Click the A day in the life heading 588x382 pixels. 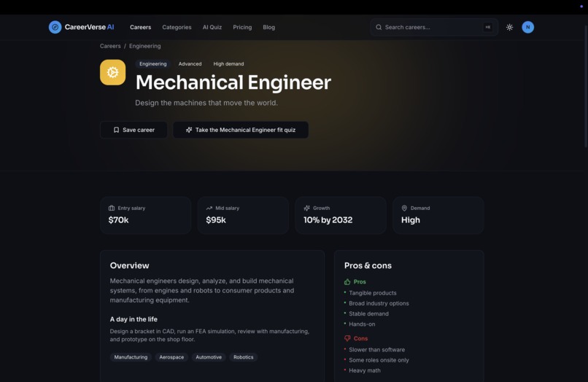(134, 319)
